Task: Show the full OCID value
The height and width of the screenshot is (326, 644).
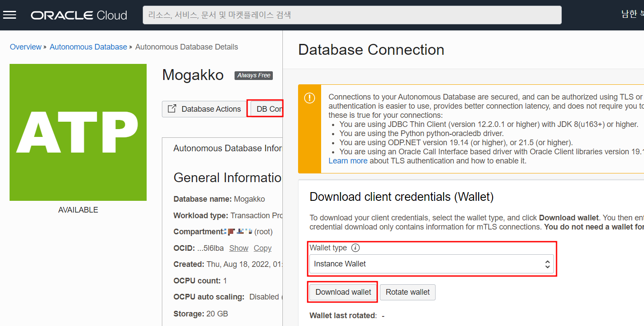Action: (x=239, y=248)
